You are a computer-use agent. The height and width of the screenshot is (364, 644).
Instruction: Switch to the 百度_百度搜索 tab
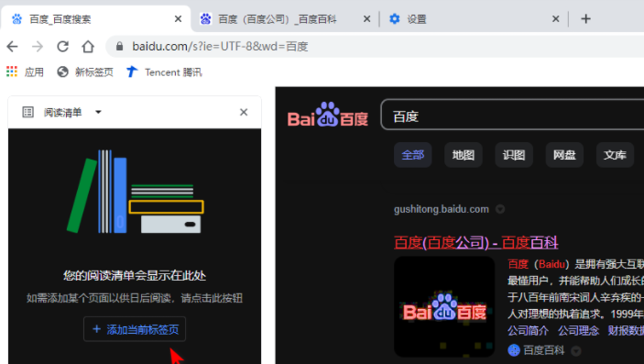(95, 19)
